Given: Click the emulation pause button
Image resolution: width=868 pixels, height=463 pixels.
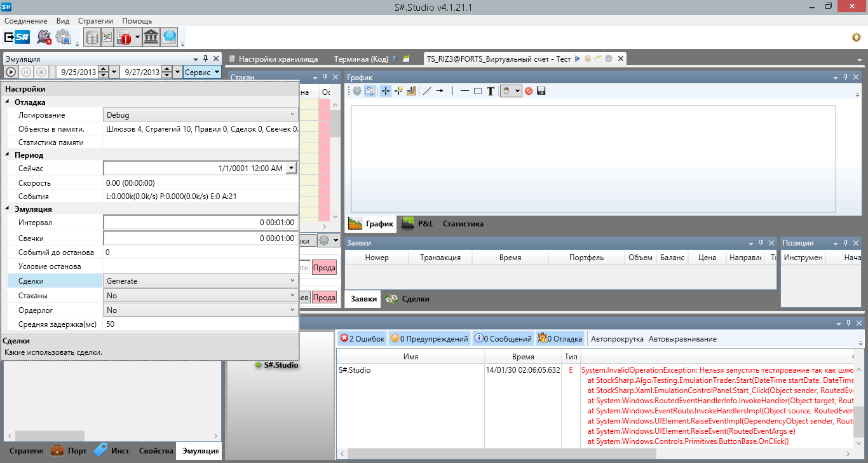Looking at the screenshot, I should (x=26, y=72).
